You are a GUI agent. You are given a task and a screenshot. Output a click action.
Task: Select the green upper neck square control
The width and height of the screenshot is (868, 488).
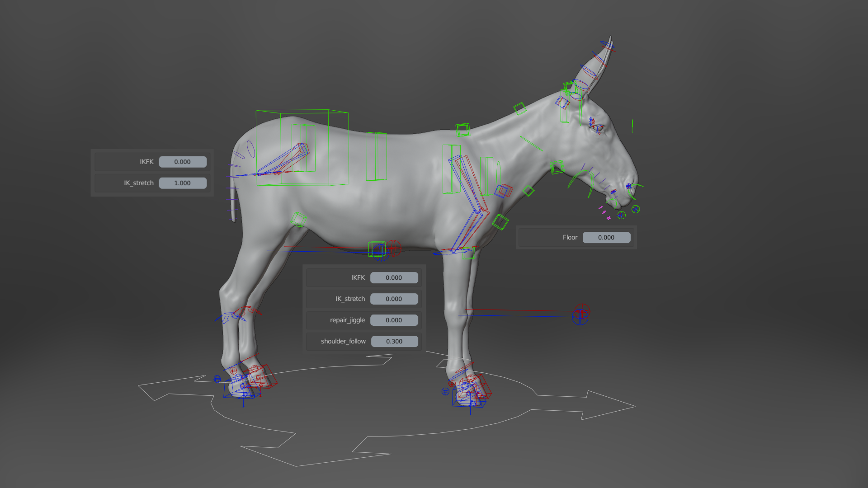[x=520, y=109]
